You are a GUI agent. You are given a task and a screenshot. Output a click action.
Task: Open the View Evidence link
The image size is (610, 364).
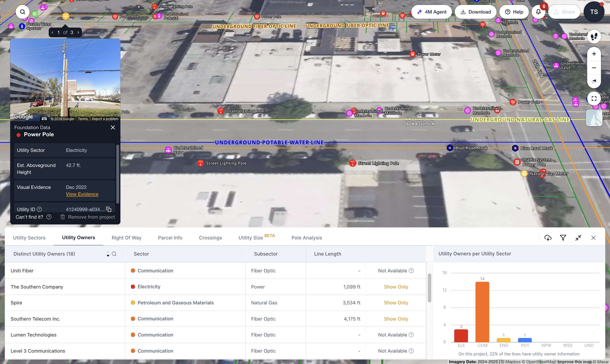tap(82, 194)
